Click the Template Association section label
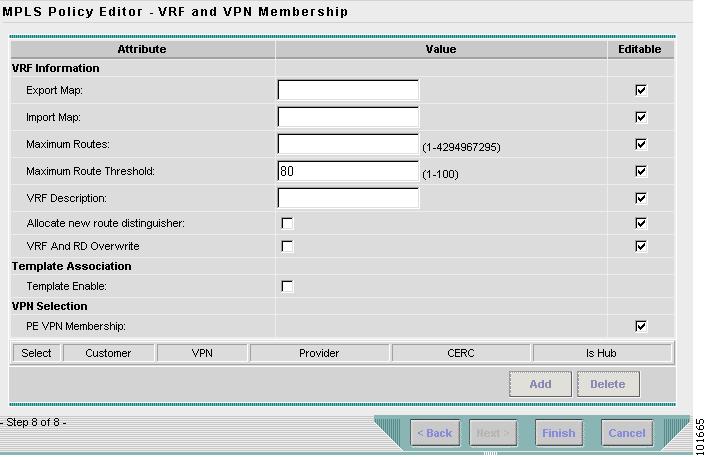This screenshot has width=706, height=457. coord(72,266)
